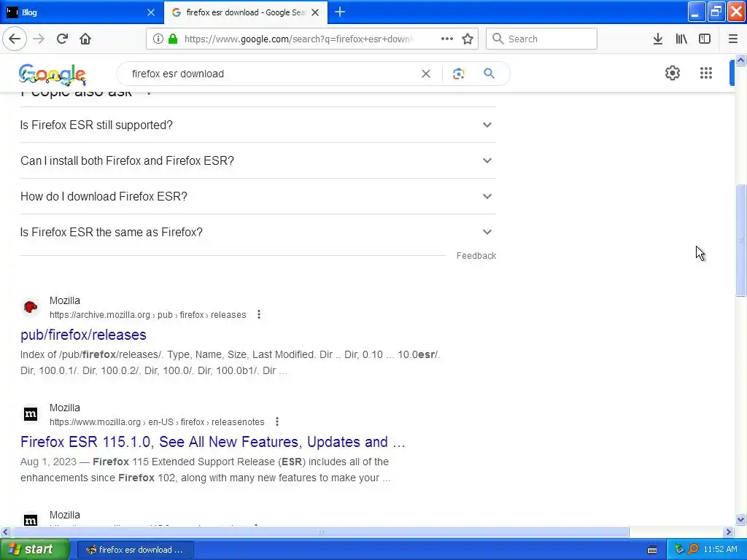Open the Firefox ESR 115.1.0 result
The height and width of the screenshot is (560, 747).
(212, 442)
